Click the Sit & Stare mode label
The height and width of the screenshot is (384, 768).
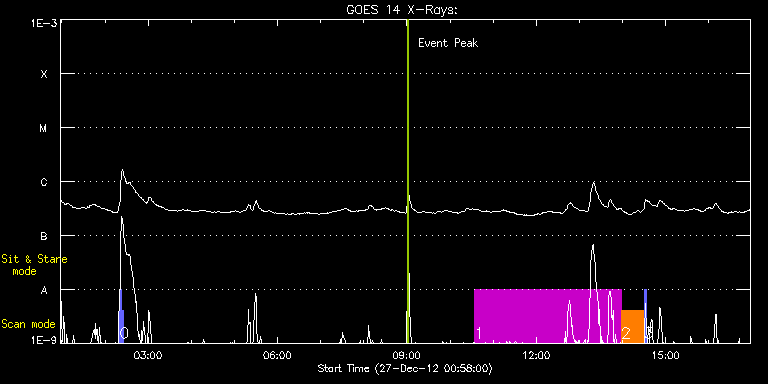[x=34, y=265]
